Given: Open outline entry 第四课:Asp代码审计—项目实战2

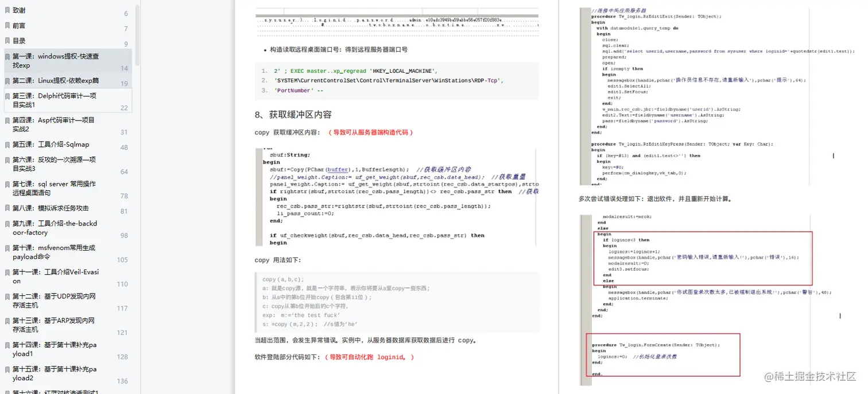Looking at the screenshot, I should (x=68, y=124).
